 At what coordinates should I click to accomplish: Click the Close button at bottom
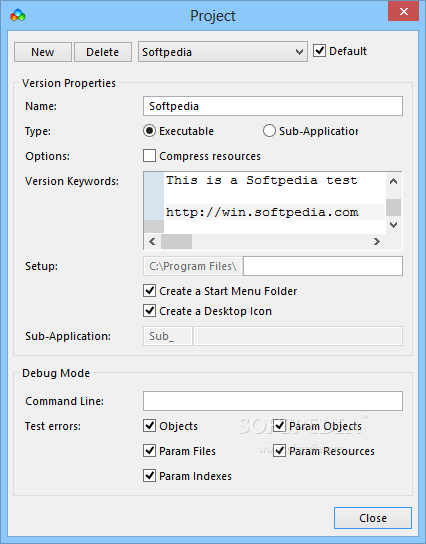pos(373,518)
